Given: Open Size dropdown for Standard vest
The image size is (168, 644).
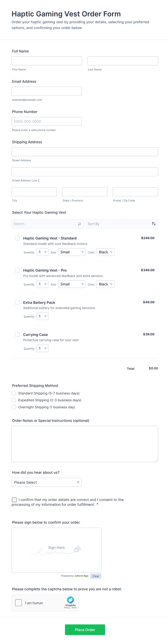Looking at the screenshot, I should (x=72, y=252).
